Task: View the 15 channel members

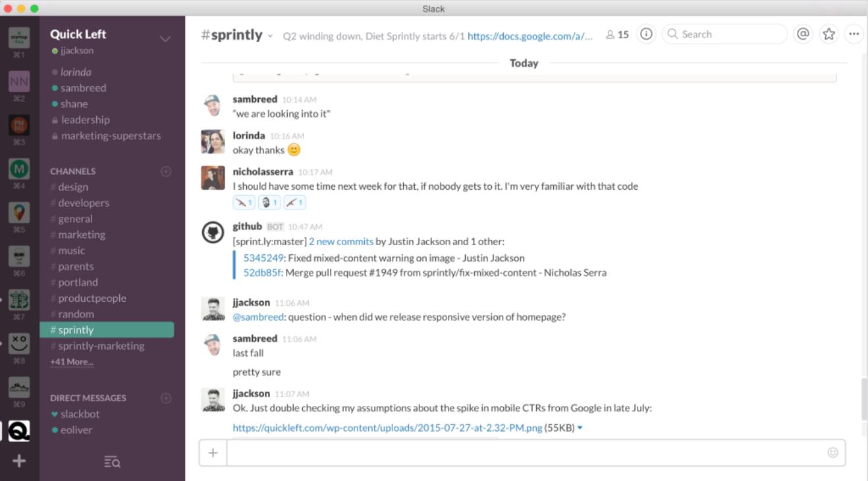Action: pyautogui.click(x=617, y=34)
